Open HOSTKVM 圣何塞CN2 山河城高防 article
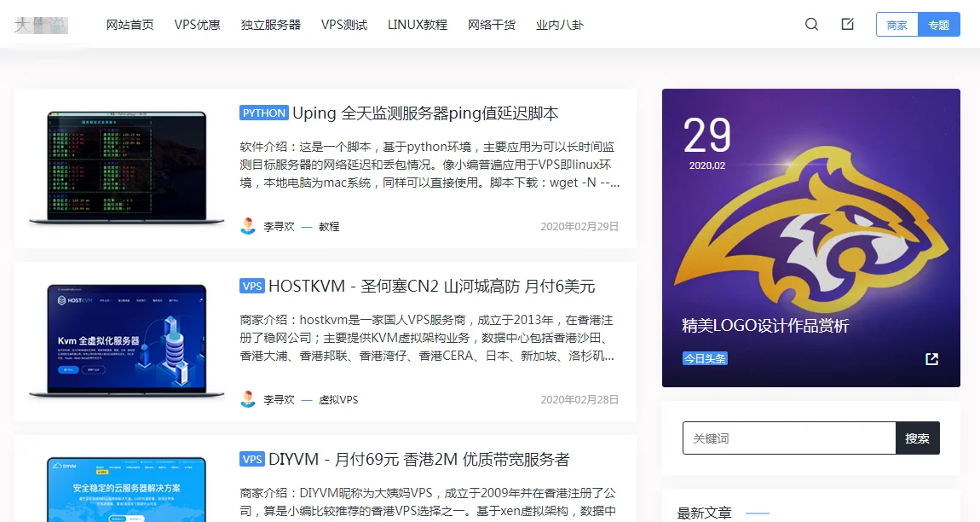The image size is (980, 522). click(x=432, y=287)
